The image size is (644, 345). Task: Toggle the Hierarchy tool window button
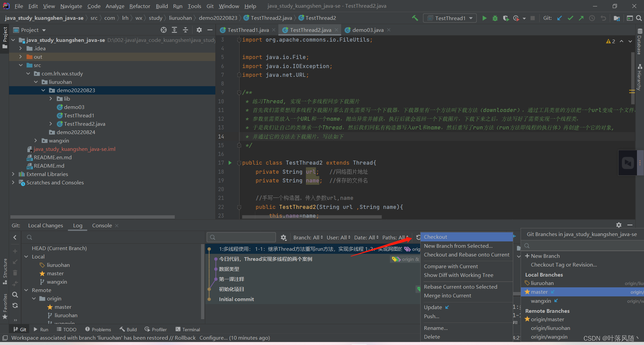[x=640, y=77]
